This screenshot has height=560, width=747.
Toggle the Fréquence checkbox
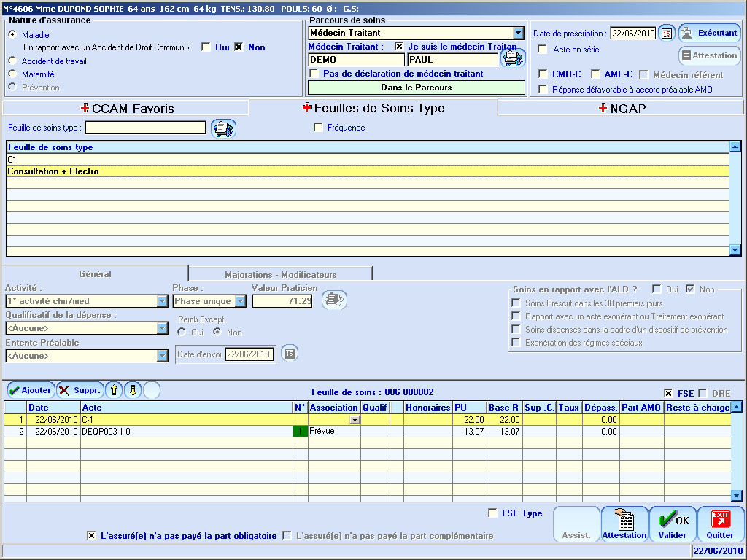pos(318,128)
